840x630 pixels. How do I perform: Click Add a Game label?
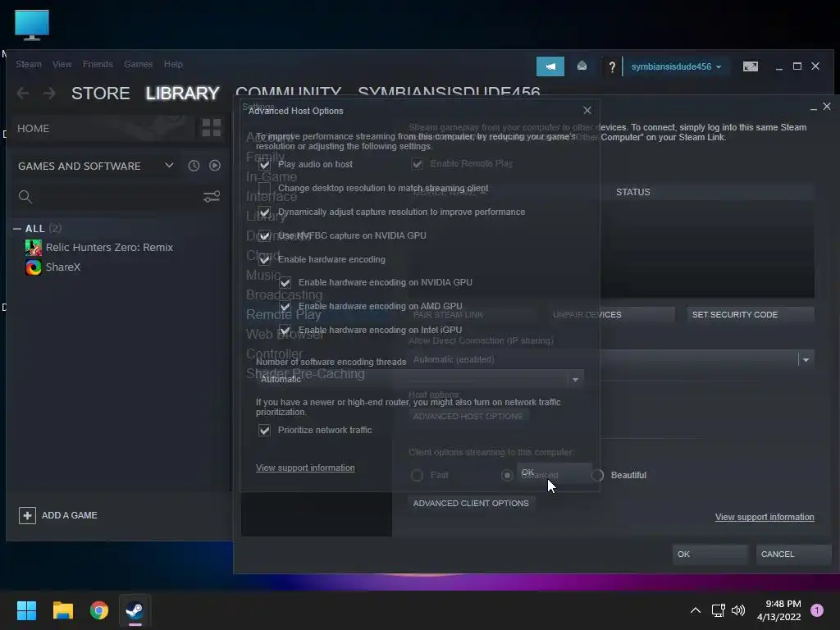click(x=70, y=515)
